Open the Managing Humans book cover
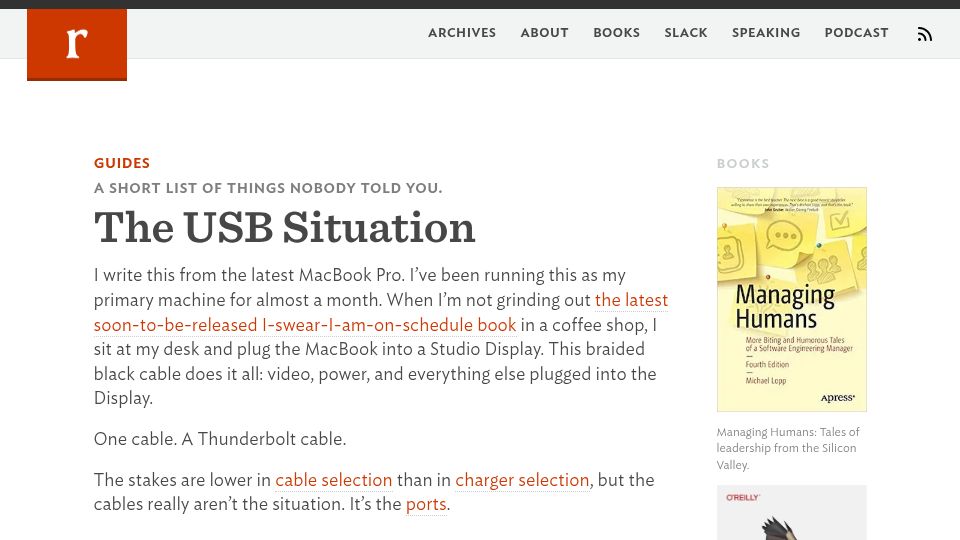 (x=792, y=299)
